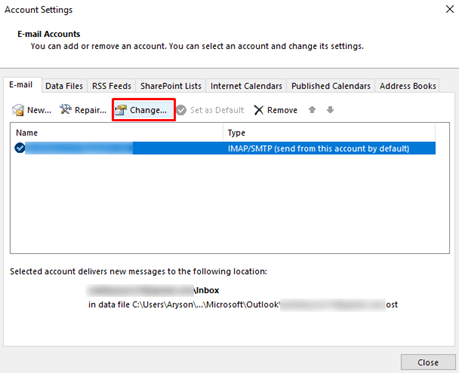This screenshot has width=459, height=373.
Task: Open the RSS Feeds tab
Action: click(112, 86)
